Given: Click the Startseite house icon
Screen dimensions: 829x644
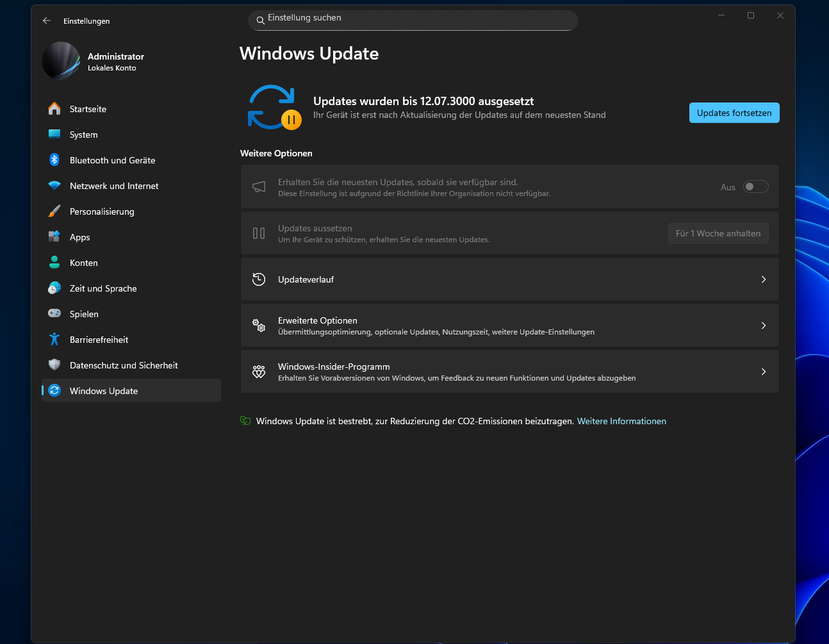Looking at the screenshot, I should coord(54,109).
